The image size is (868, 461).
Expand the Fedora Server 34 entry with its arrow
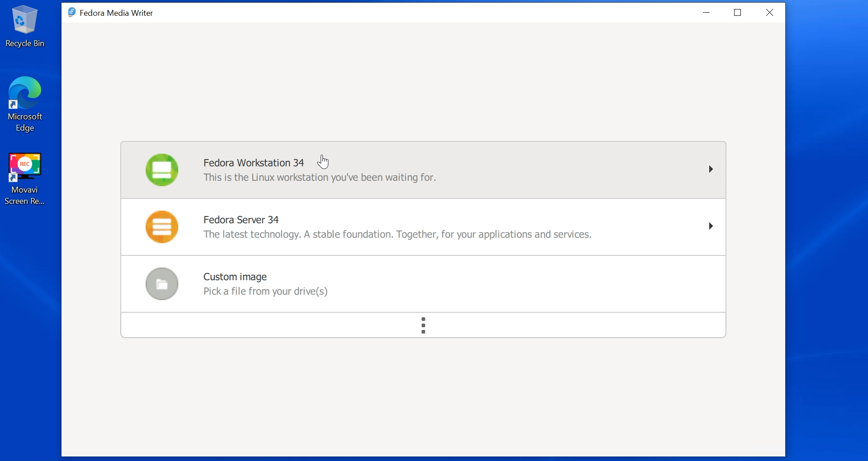[710, 226]
